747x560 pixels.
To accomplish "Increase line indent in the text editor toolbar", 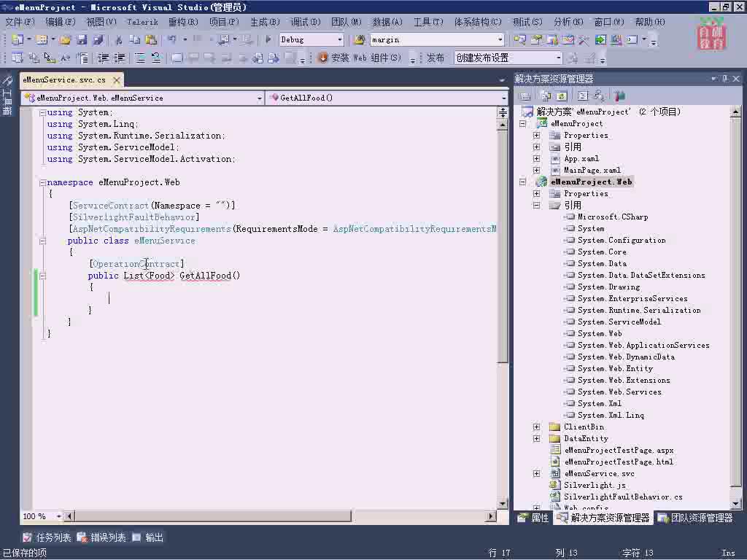I will pos(119,58).
